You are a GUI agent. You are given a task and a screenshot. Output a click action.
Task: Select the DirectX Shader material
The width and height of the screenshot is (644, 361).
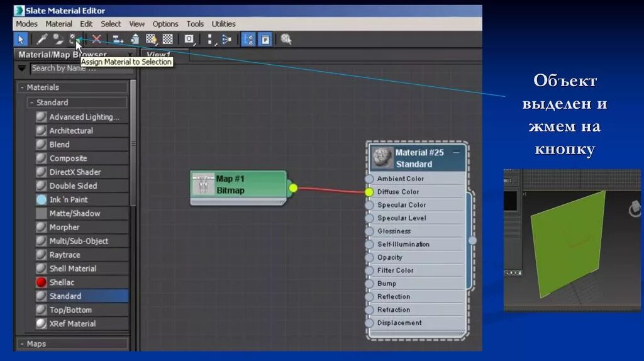81,172
